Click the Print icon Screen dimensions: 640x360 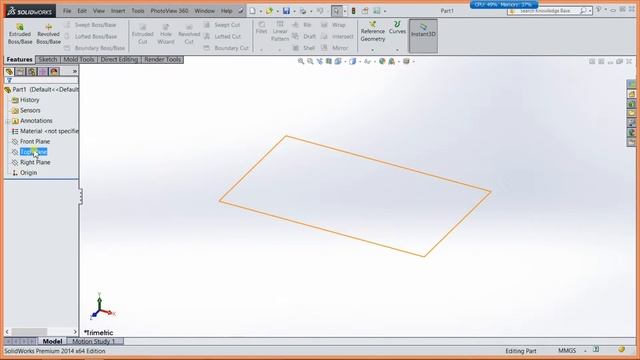click(303, 11)
